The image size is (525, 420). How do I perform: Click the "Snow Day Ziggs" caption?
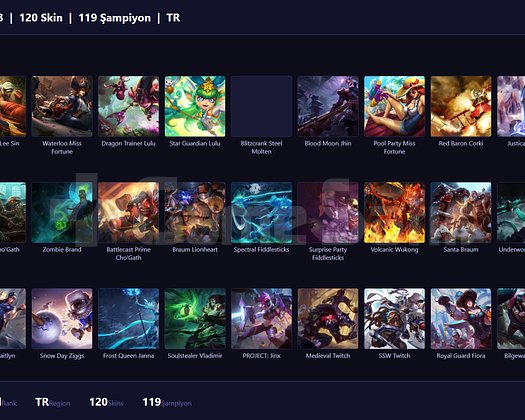pos(62,356)
